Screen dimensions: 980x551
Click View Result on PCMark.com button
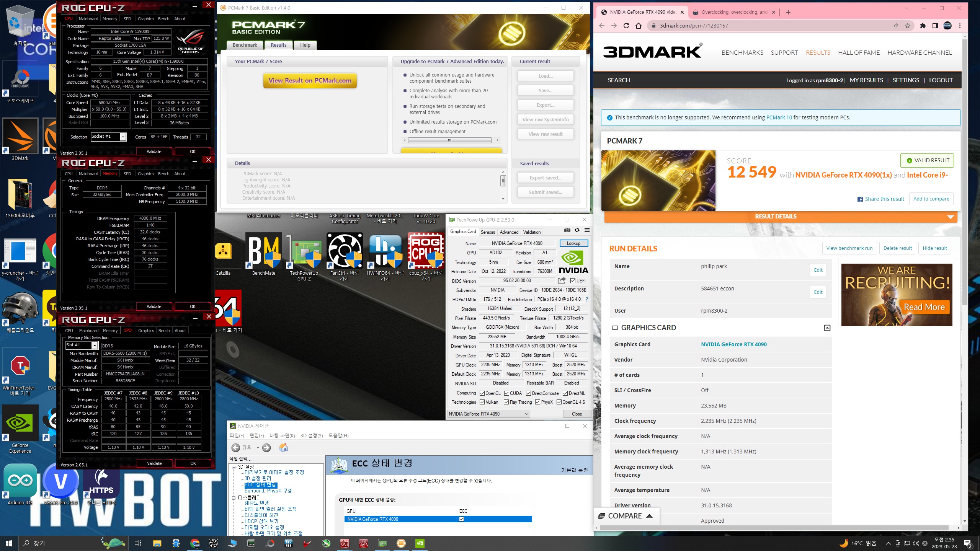point(310,80)
